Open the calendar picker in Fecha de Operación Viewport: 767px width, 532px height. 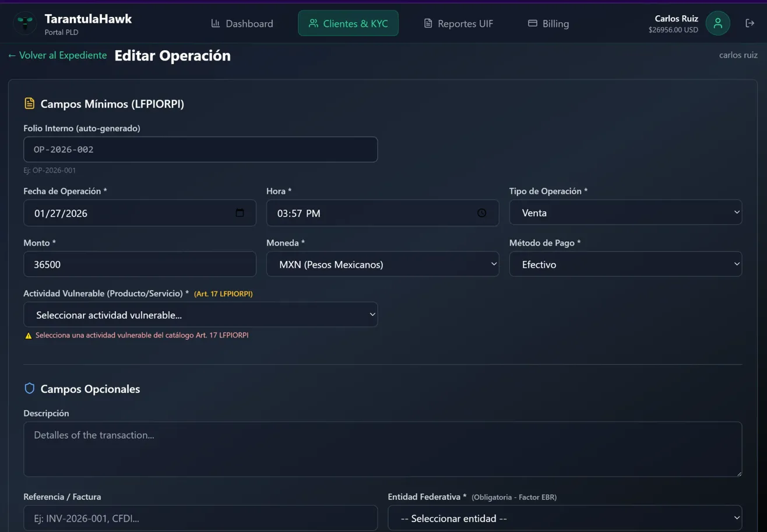240,213
